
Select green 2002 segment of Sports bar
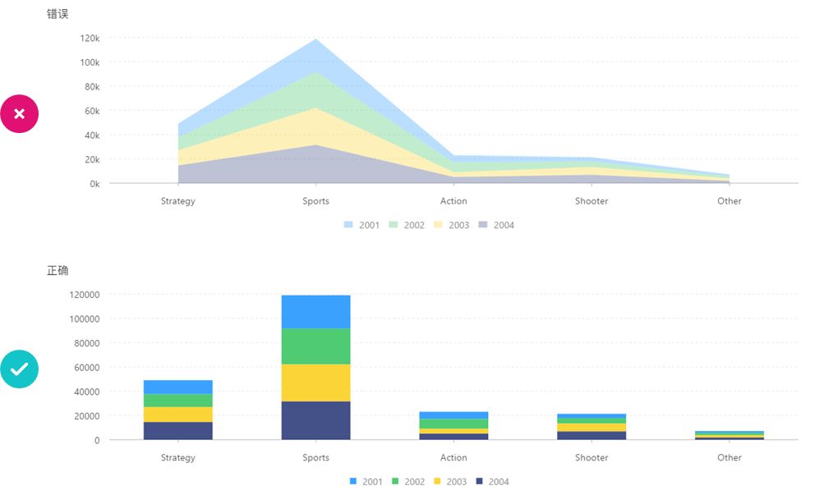click(x=315, y=346)
